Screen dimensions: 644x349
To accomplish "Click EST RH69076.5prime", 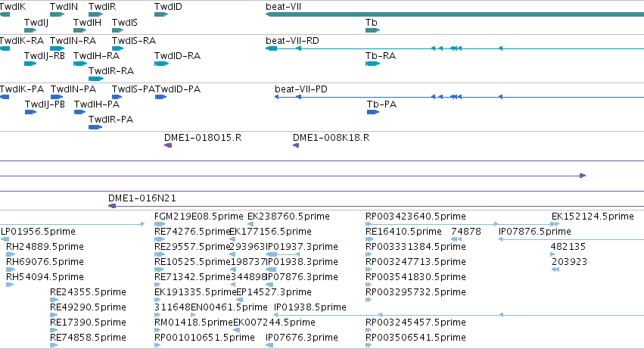I will (45, 262).
